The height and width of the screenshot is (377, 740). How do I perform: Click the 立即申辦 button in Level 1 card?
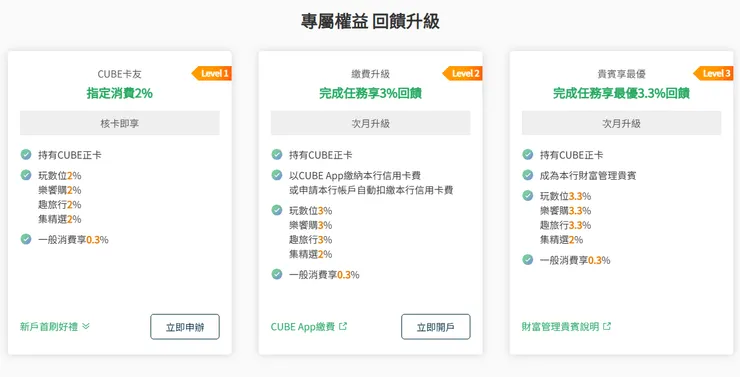click(185, 327)
